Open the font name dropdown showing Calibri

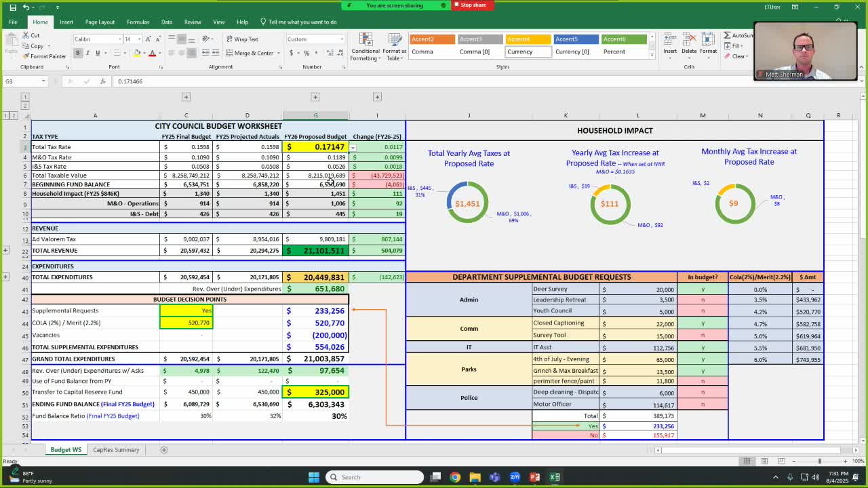(x=119, y=39)
